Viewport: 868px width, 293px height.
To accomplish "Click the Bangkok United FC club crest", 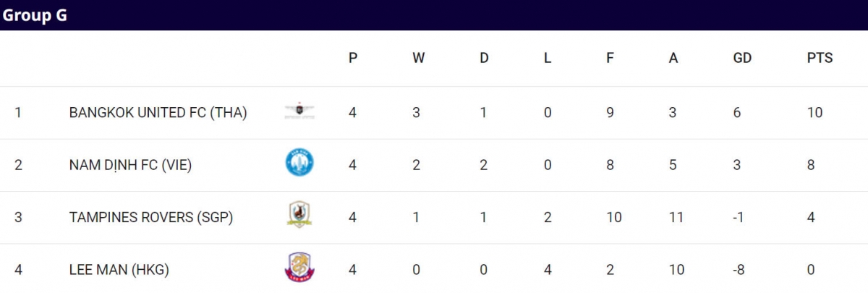I will click(x=299, y=111).
